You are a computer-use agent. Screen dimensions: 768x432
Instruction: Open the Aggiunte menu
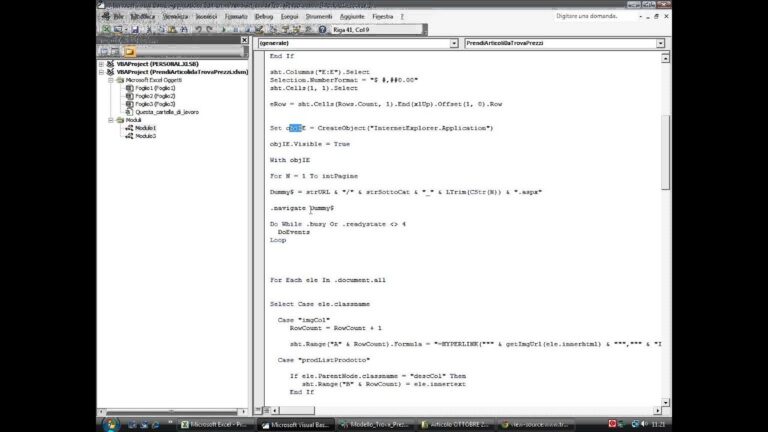352,17
